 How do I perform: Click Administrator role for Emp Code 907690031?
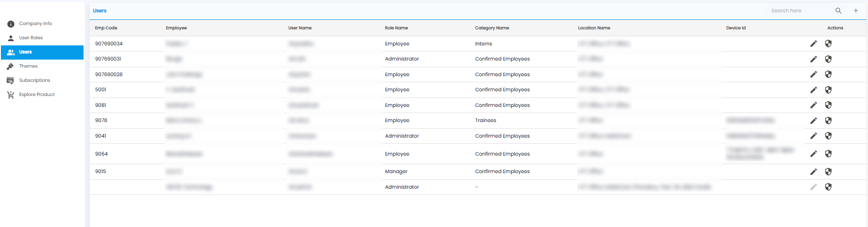[x=402, y=59]
